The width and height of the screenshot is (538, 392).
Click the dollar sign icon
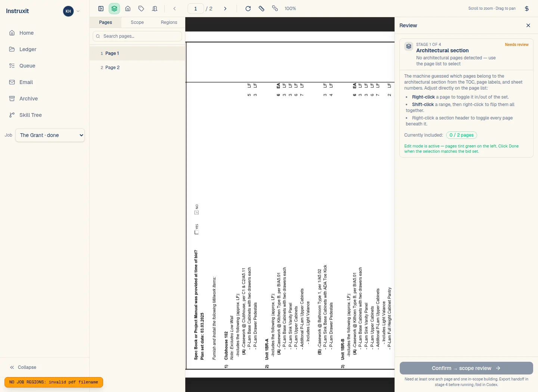pos(527,9)
